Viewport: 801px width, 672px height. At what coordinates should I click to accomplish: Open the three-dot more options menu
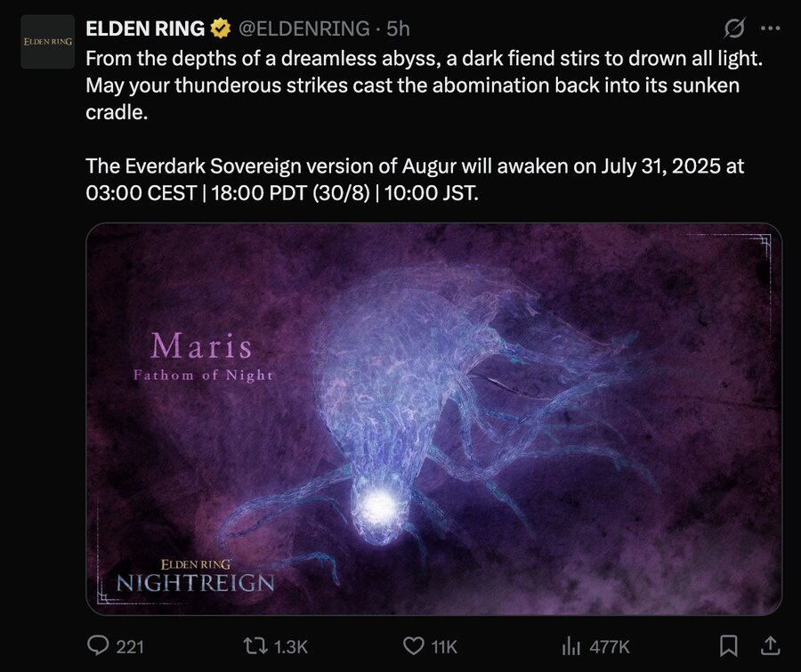click(x=771, y=28)
